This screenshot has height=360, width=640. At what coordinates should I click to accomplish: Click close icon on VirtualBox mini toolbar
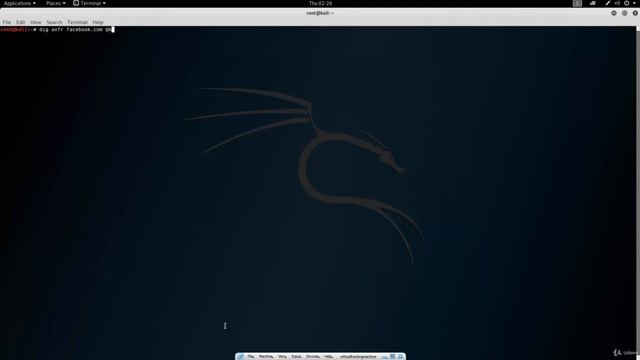click(x=400, y=357)
